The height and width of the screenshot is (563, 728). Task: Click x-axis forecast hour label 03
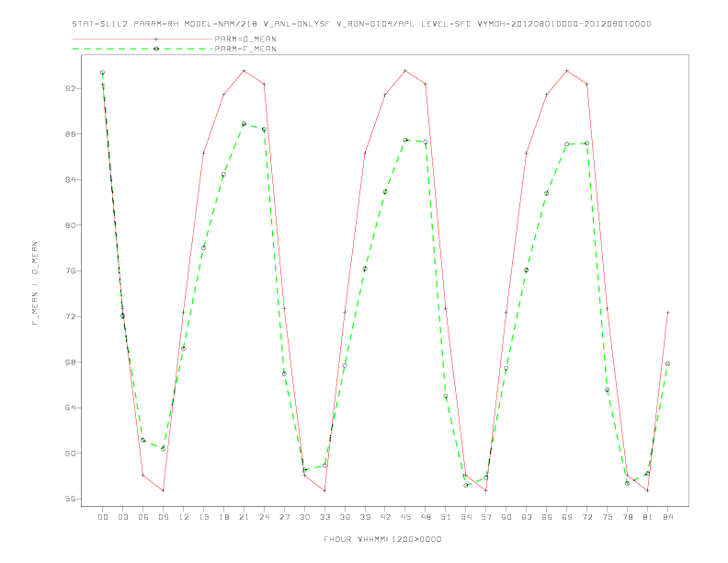coord(122,517)
